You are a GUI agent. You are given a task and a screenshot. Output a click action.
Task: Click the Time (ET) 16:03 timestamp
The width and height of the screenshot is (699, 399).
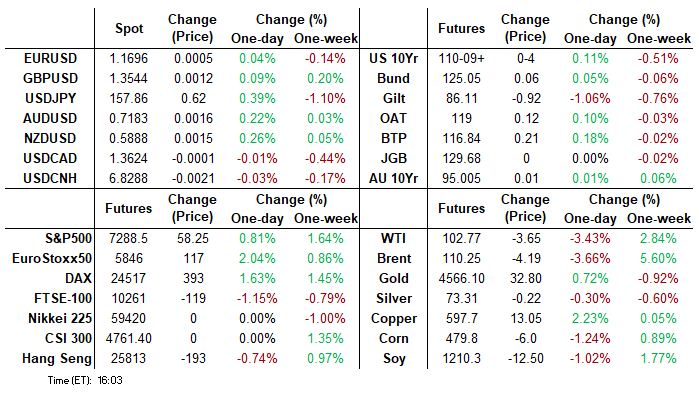click(x=85, y=380)
